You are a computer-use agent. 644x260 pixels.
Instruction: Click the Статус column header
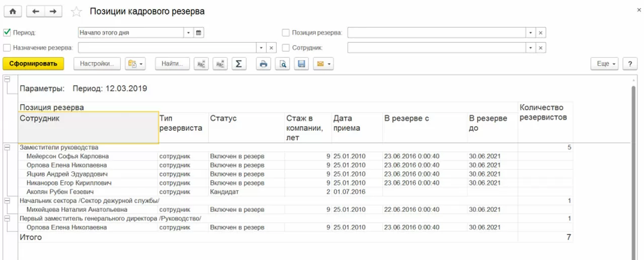coord(247,127)
